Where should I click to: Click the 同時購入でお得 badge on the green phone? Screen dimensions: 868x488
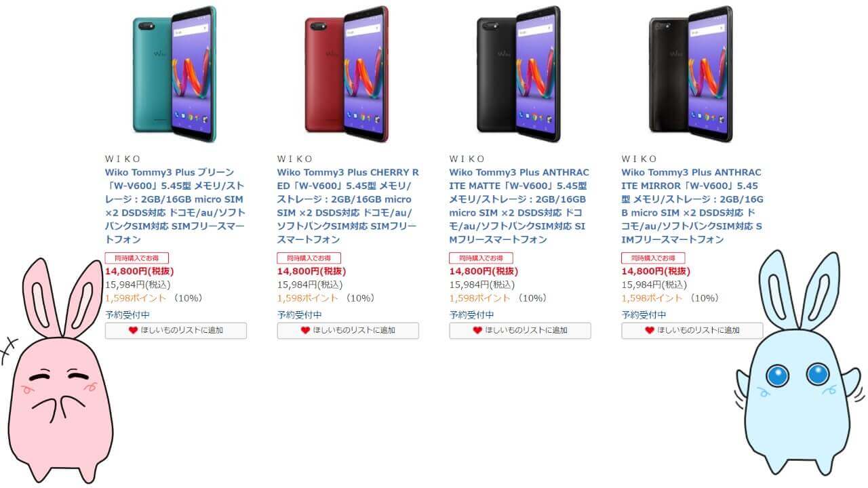pos(137,258)
